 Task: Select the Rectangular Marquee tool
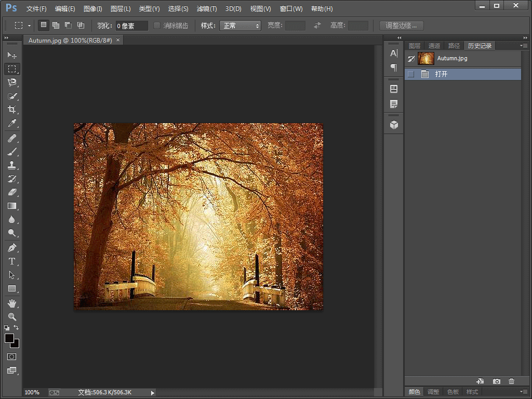tap(12, 69)
